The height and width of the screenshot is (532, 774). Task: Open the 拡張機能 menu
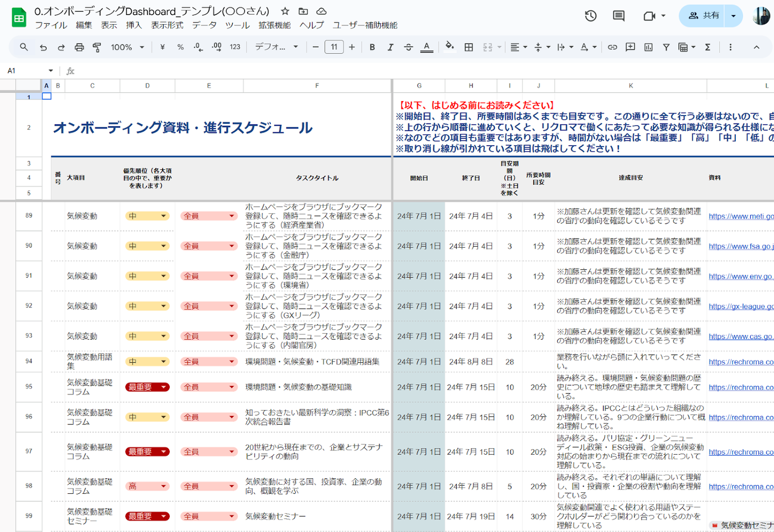coord(274,25)
